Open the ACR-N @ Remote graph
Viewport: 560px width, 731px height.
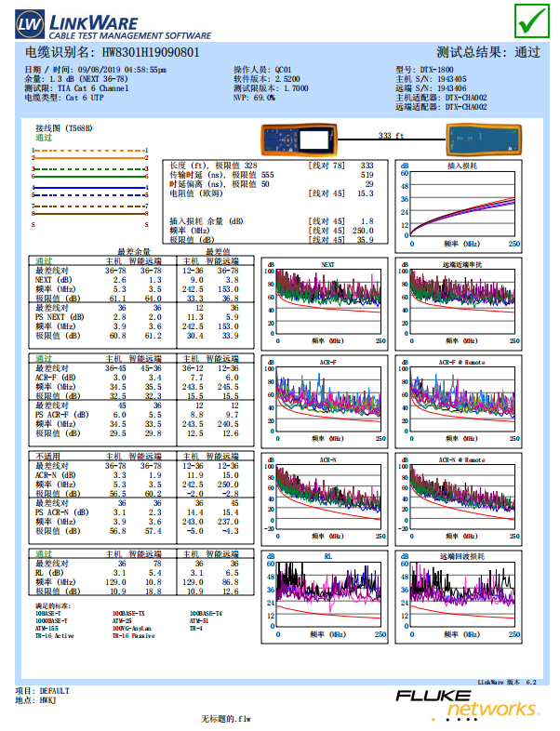click(459, 499)
